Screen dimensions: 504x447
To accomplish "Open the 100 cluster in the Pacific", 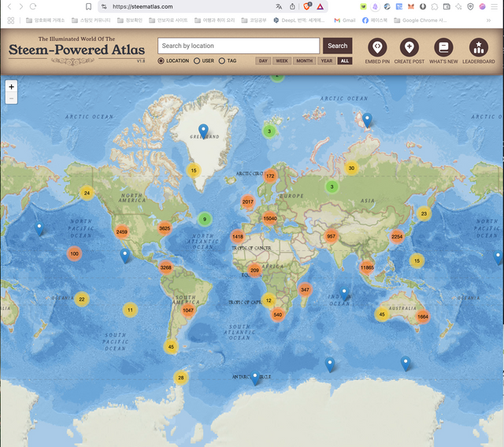I will tap(74, 253).
